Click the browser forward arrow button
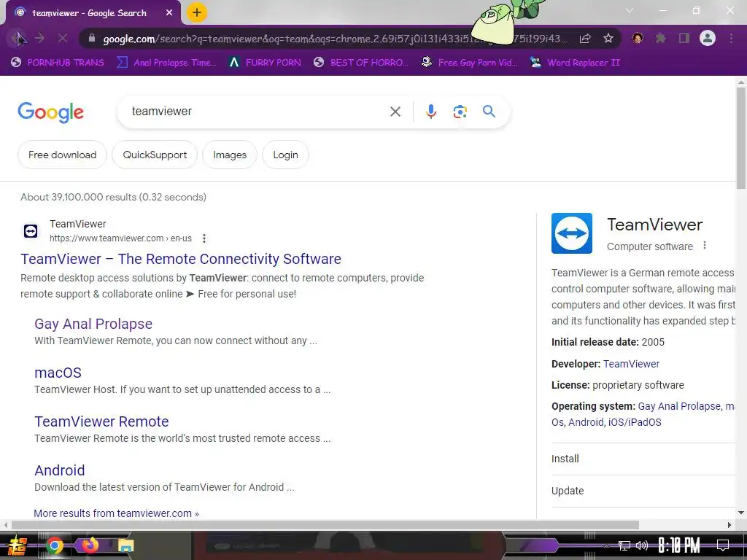Screen dimensions: 747x560 coord(40,39)
